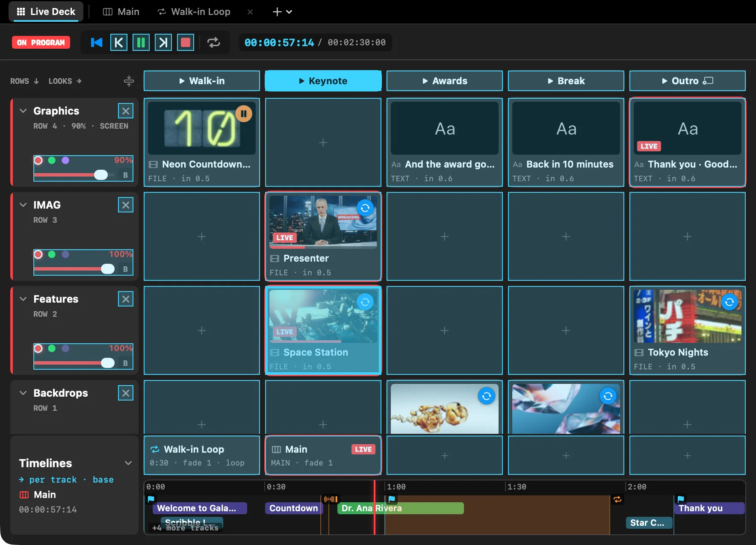The width and height of the screenshot is (756, 545).
Task: Select 'Dr. Ana Rivera' timeline clip
Action: tap(401, 508)
